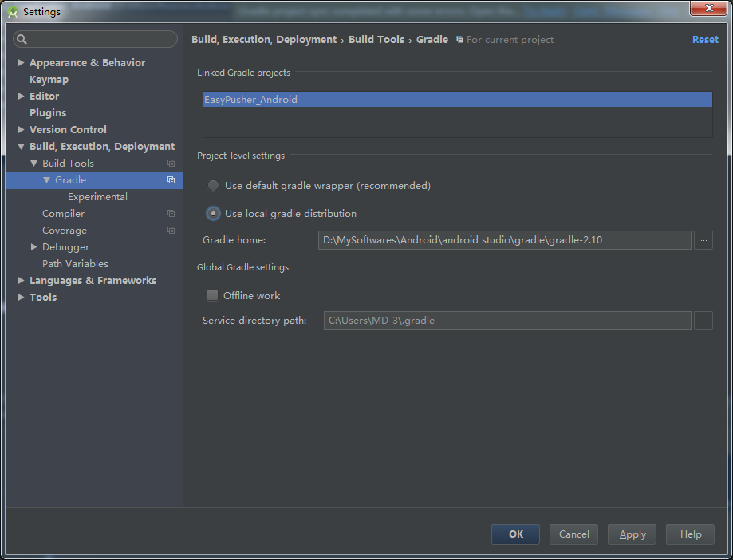Select the Languages & Frameworks item
The width and height of the screenshot is (733, 560).
click(x=93, y=281)
